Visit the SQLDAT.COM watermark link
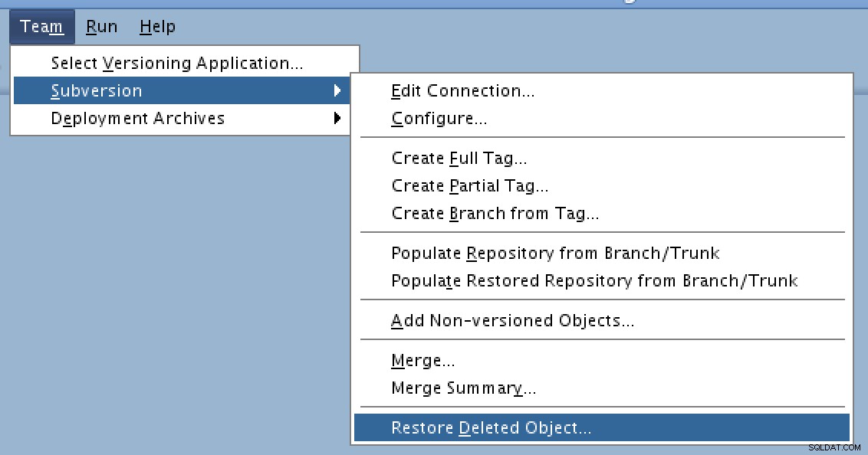This screenshot has width=868, height=455. tap(834, 448)
